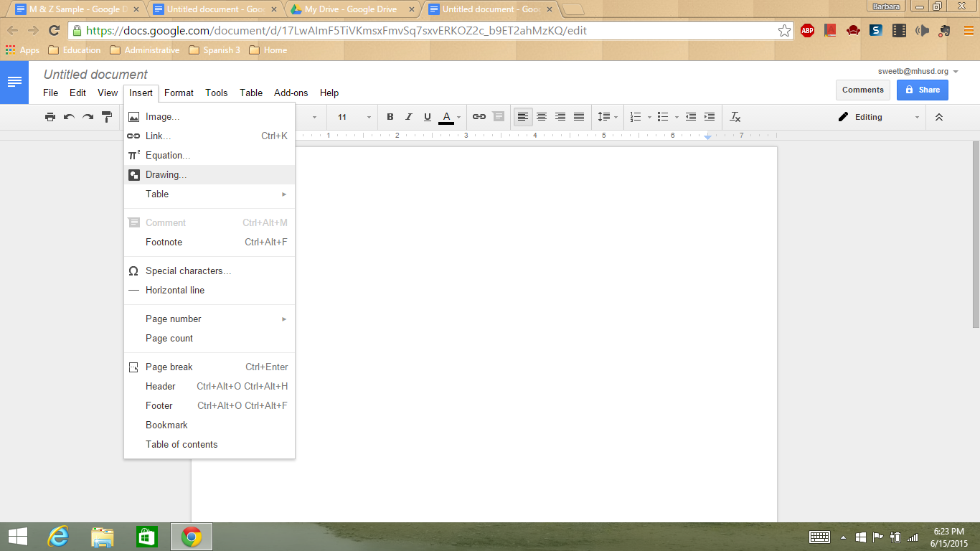The width and height of the screenshot is (980, 551).
Task: Choose Image... from Insert menu
Action: [x=209, y=116]
